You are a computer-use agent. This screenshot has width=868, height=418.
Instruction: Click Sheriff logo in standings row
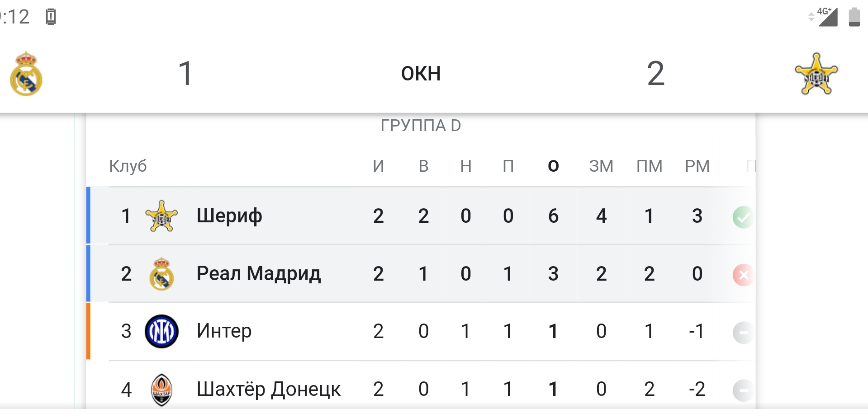[161, 216]
